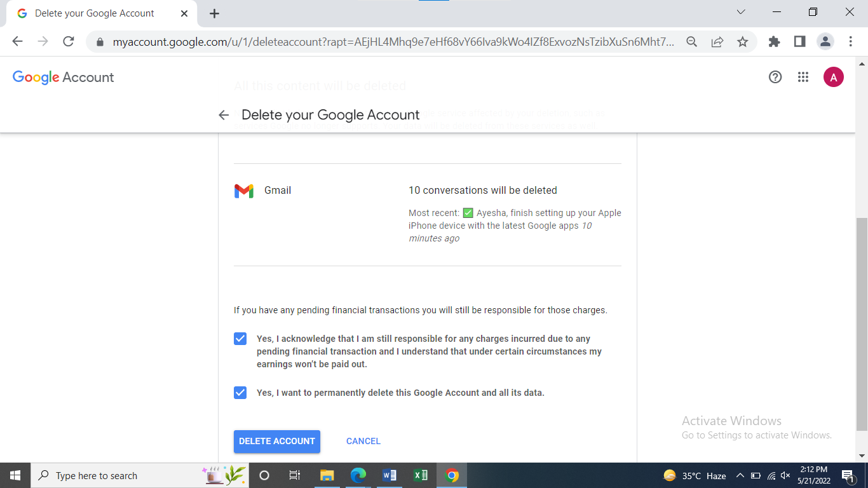Image resolution: width=868 pixels, height=488 pixels.
Task: Click the Wi-Fi network tray icon
Action: point(771,475)
